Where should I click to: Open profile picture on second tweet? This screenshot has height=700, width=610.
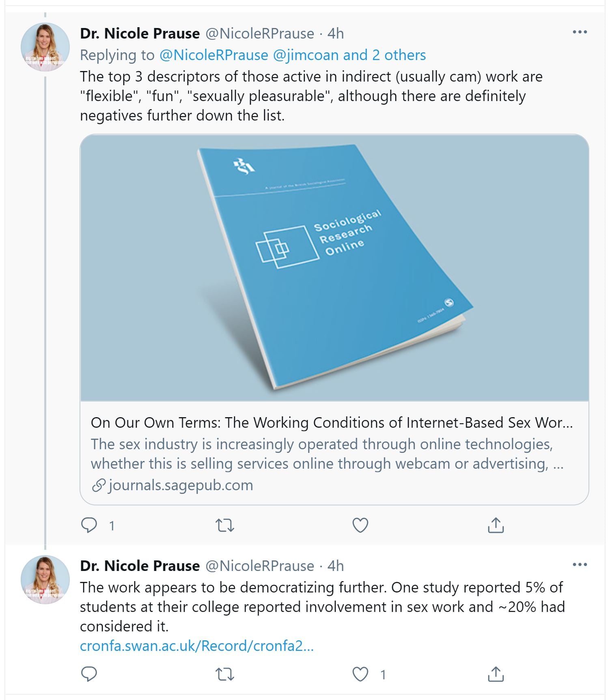tap(45, 579)
